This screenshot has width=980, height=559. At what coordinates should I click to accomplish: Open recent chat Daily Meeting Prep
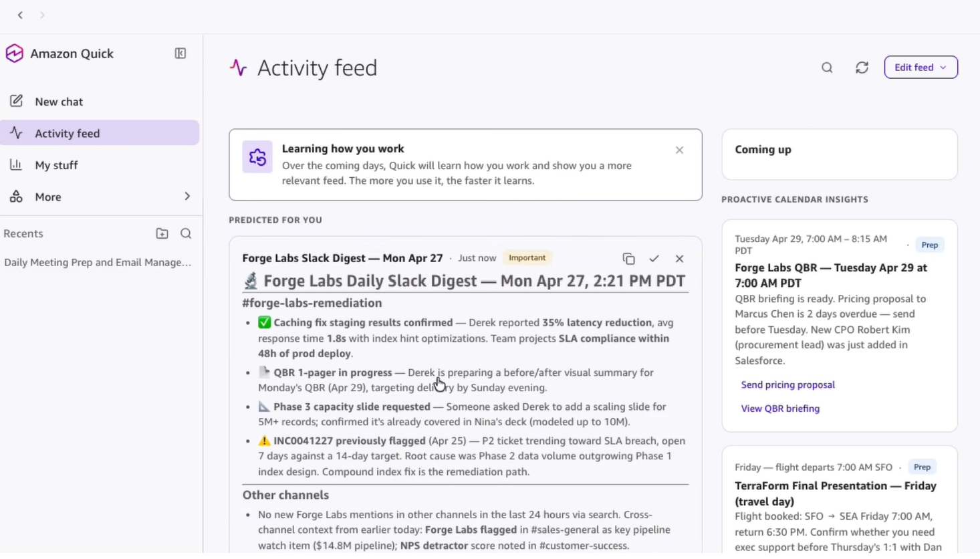[98, 262]
